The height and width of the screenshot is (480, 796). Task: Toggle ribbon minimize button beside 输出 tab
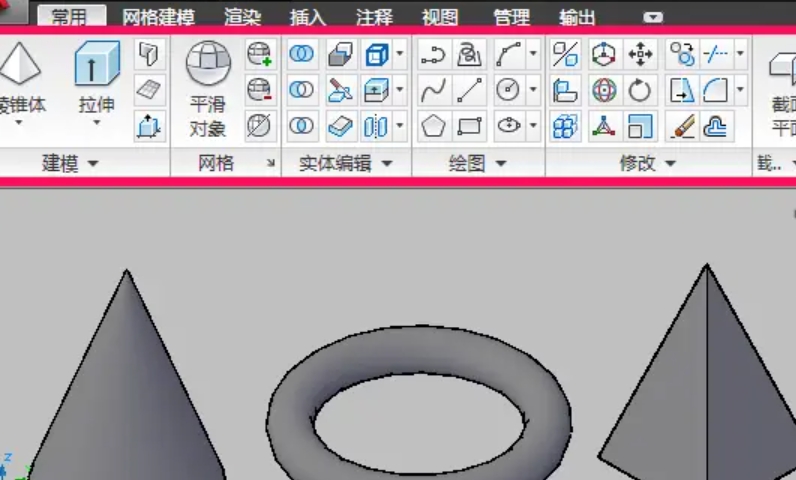click(x=653, y=17)
